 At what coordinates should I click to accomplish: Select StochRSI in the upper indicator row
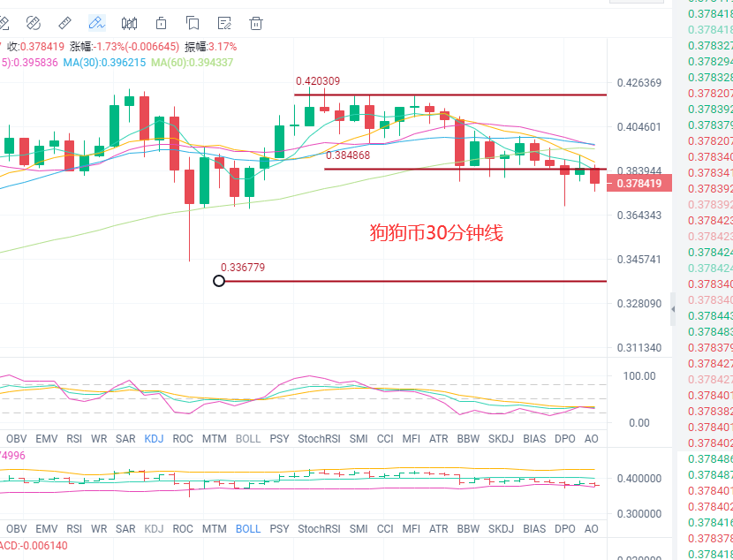click(x=319, y=438)
